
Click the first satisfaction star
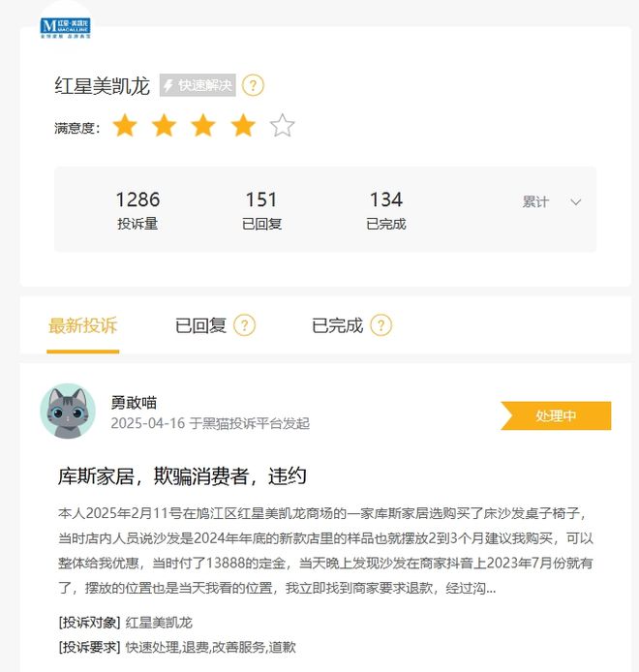click(125, 125)
